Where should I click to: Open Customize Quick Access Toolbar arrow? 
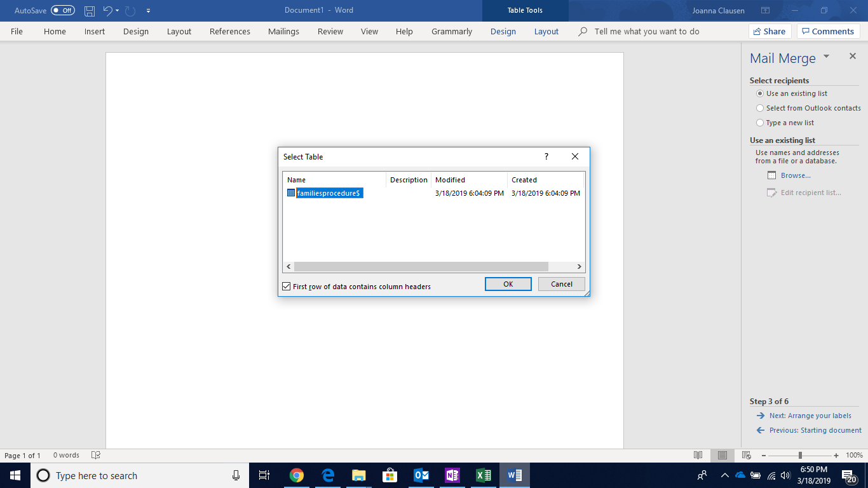148,11
